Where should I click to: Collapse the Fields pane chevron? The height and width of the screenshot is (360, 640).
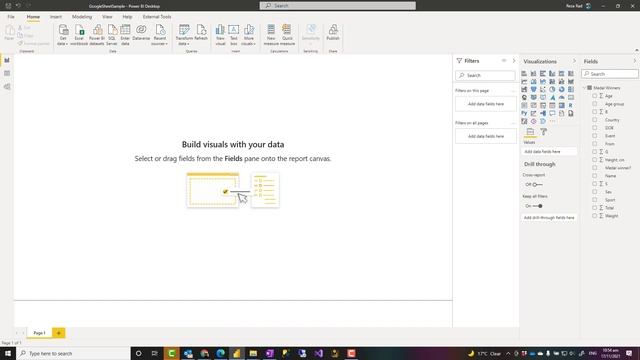[635, 61]
